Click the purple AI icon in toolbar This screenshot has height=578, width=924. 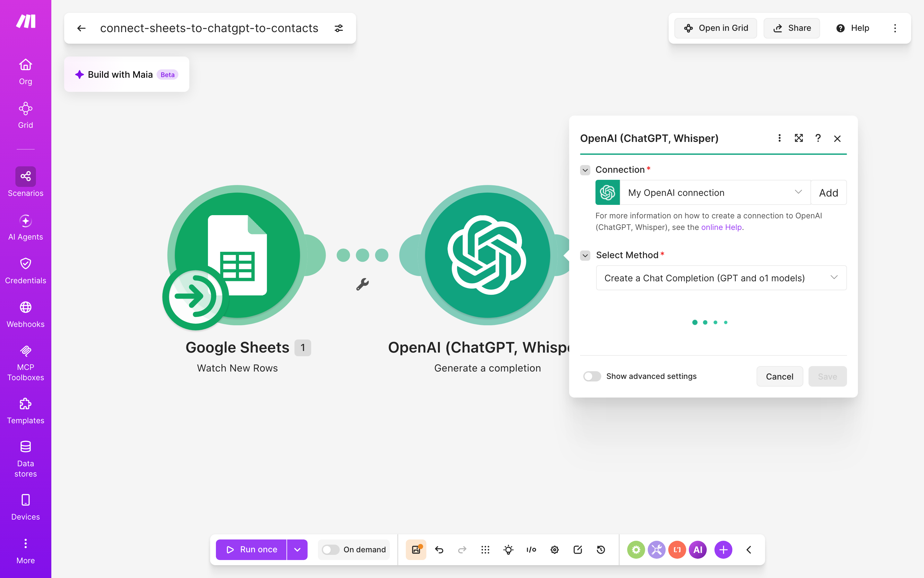pyautogui.click(x=697, y=550)
